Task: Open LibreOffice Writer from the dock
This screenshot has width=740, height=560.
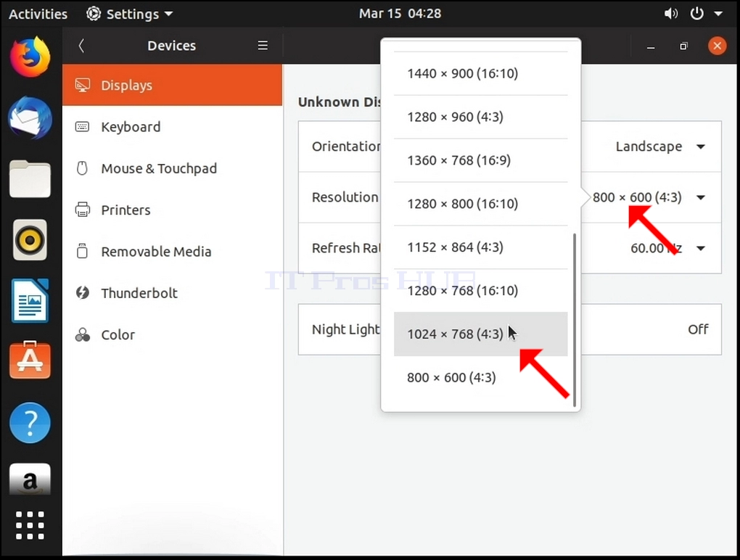Action: click(30, 300)
